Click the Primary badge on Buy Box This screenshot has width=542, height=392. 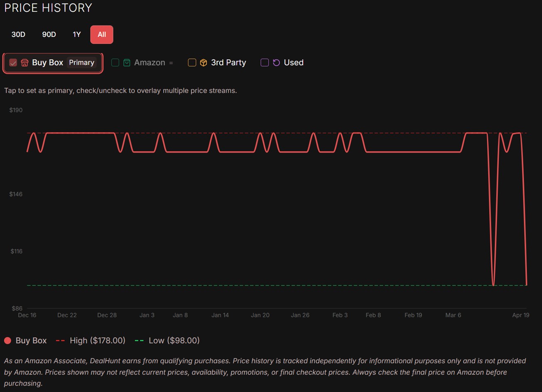[x=81, y=63]
